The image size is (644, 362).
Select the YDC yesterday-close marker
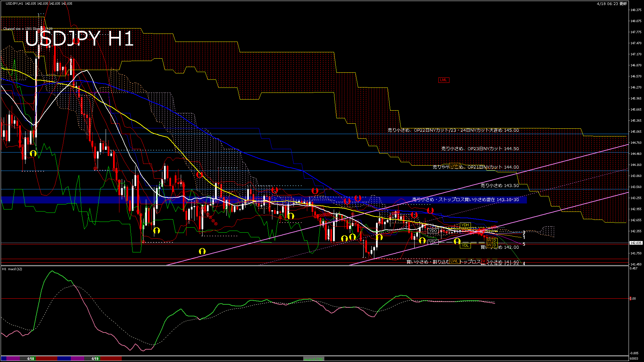[x=433, y=242]
